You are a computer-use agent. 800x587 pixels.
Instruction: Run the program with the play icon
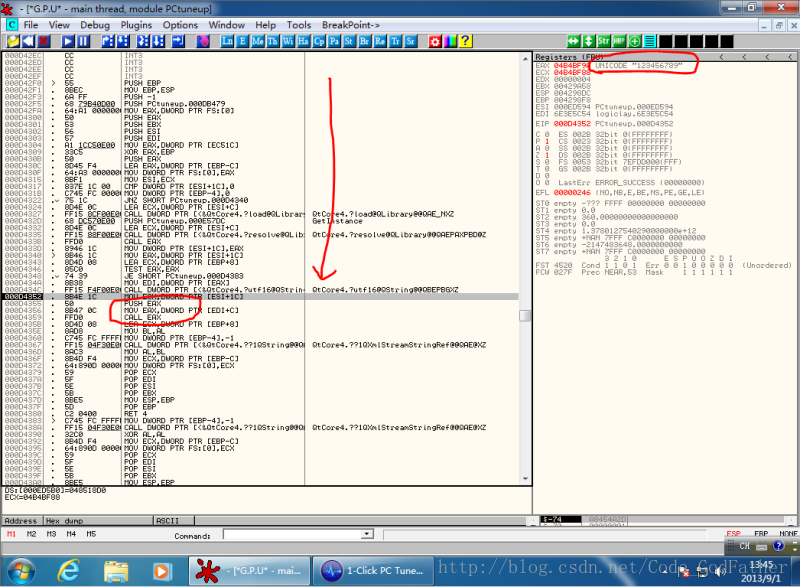pos(68,41)
